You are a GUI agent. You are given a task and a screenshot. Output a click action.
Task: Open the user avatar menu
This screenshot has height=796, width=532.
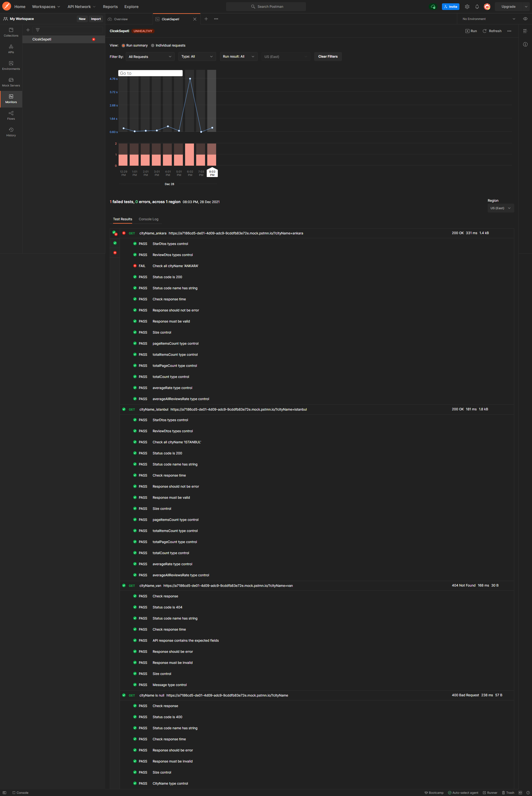487,6
